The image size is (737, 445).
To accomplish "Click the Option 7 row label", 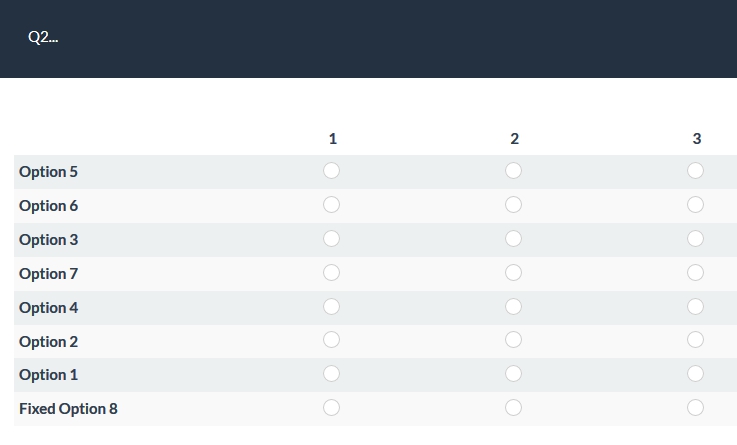I will tap(49, 273).
